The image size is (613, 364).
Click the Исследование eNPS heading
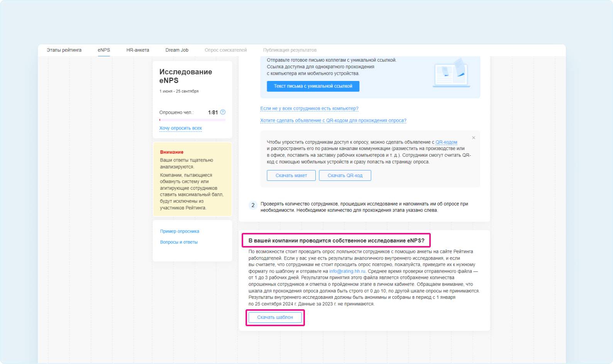(186, 76)
